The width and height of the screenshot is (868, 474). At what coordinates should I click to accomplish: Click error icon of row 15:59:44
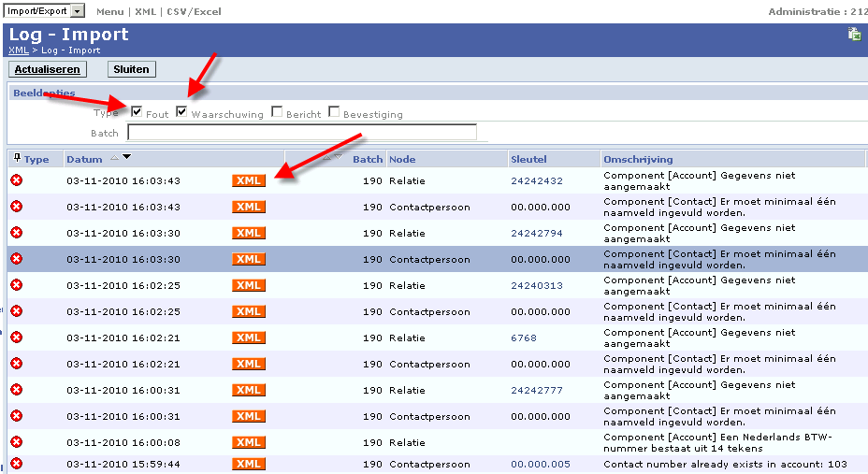click(17, 464)
